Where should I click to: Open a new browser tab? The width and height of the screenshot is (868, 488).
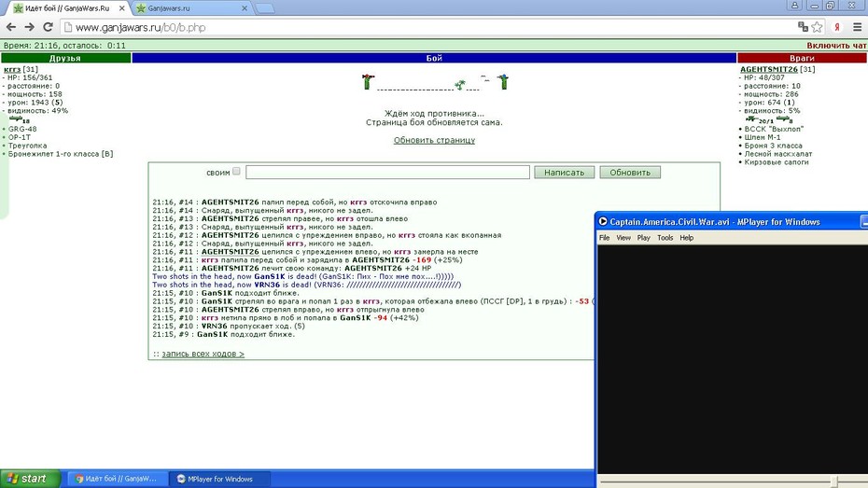[265, 8]
